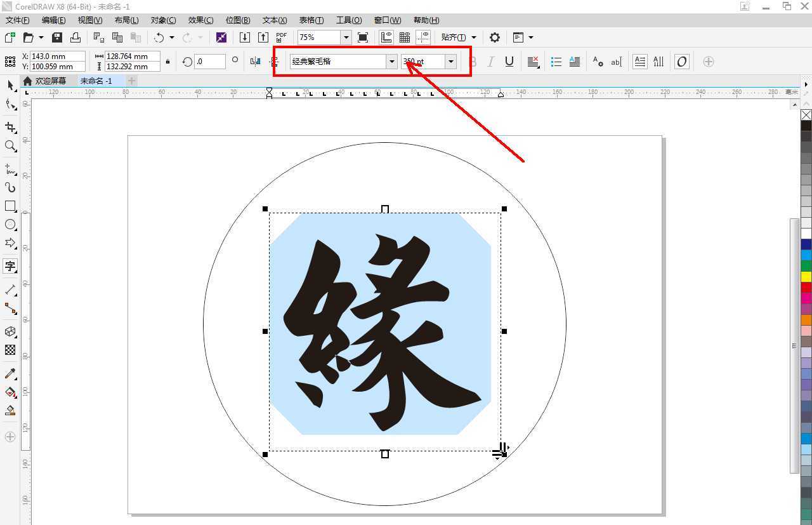Toggle underline formatting on the text
The width and height of the screenshot is (812, 525).
click(508, 61)
